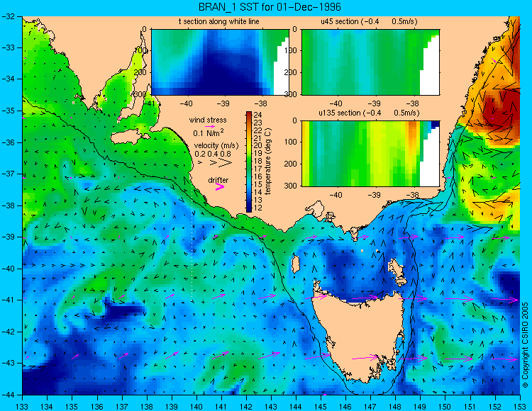Click the magenta wind stress legend arrow
This screenshot has height=411, width=532.
point(210,126)
